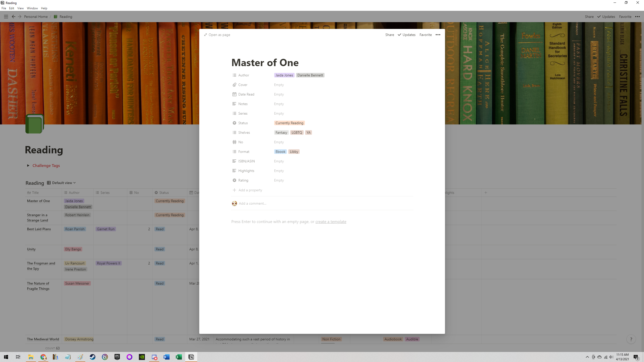
Task: Click the Add a property plus icon
Action: (x=234, y=190)
